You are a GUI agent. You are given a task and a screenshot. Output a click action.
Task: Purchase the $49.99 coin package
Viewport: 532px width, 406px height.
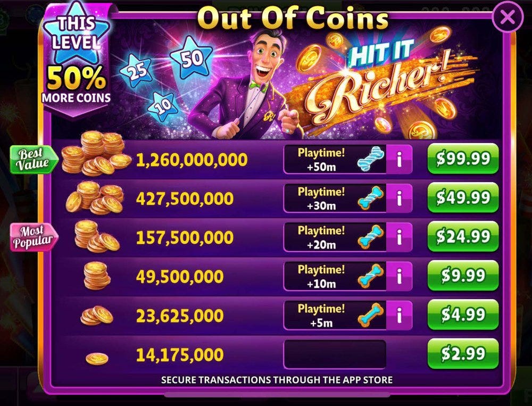click(463, 197)
